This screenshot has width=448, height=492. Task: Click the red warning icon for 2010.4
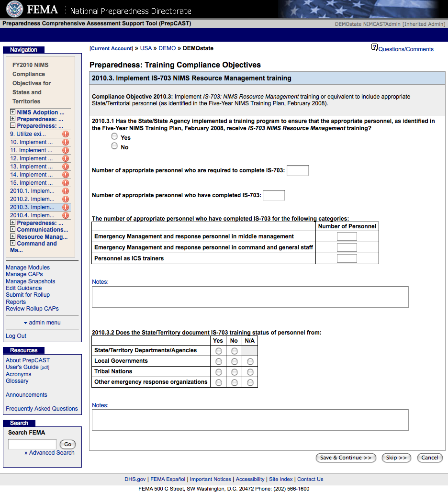tap(66, 215)
